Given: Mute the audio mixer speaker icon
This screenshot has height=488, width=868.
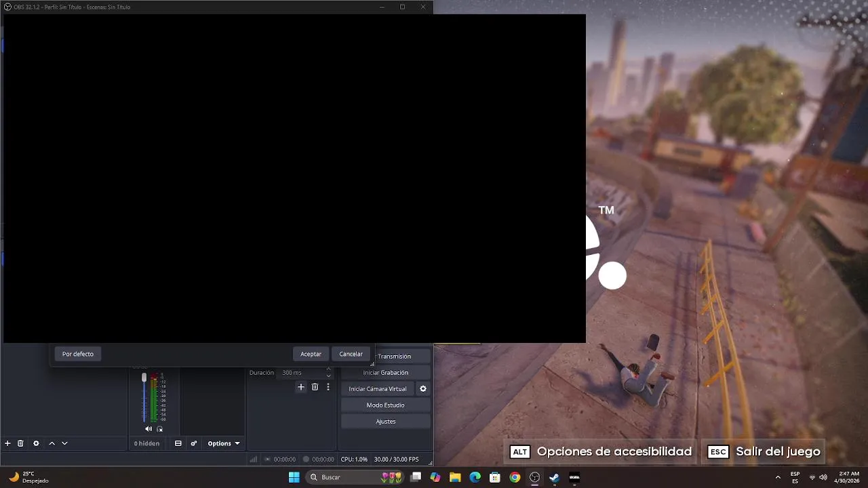Looking at the screenshot, I should pyautogui.click(x=149, y=429).
